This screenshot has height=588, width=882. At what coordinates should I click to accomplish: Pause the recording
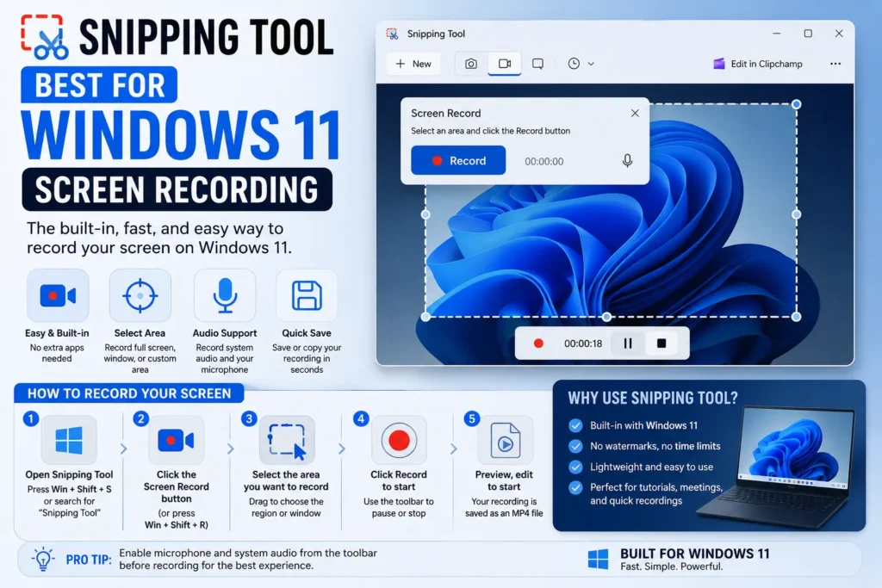628,343
